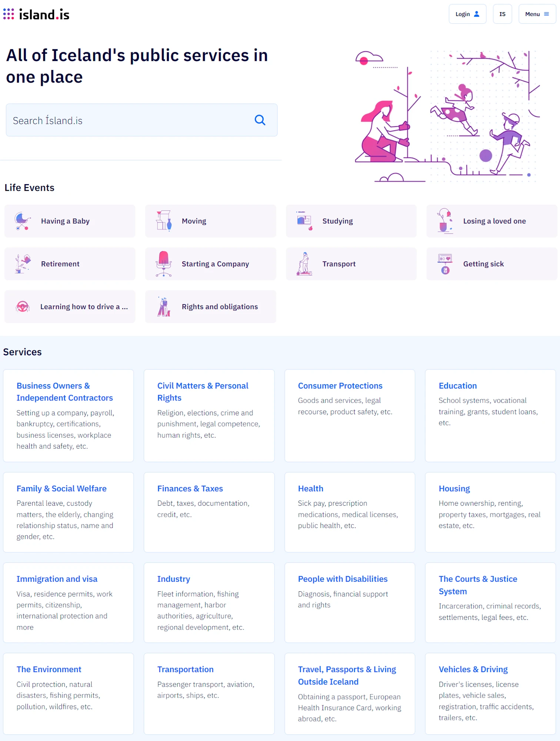The width and height of the screenshot is (560, 741).
Task: Click the Studying books icon
Action: (x=305, y=221)
